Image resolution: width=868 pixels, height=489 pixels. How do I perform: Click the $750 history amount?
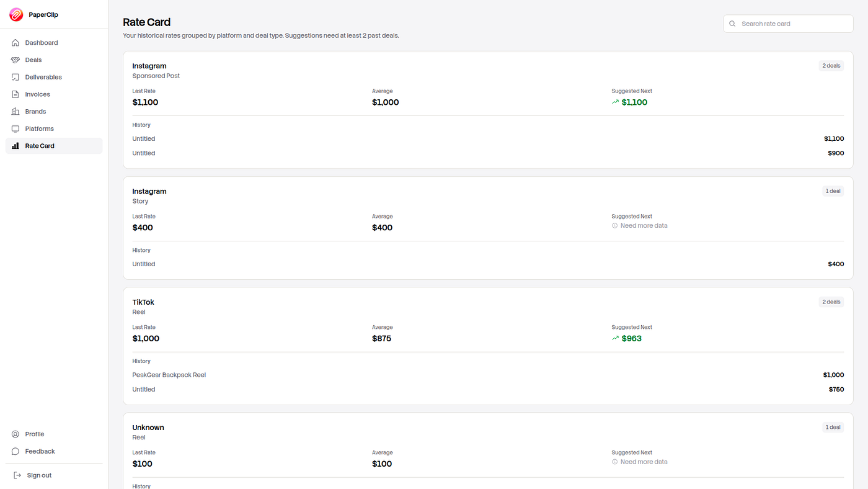pyautogui.click(x=836, y=390)
